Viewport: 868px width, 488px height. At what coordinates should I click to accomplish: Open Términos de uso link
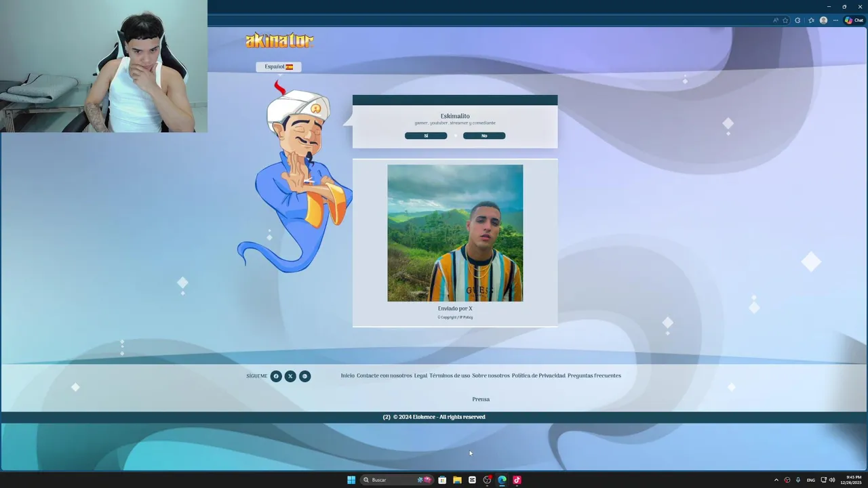[x=450, y=375]
